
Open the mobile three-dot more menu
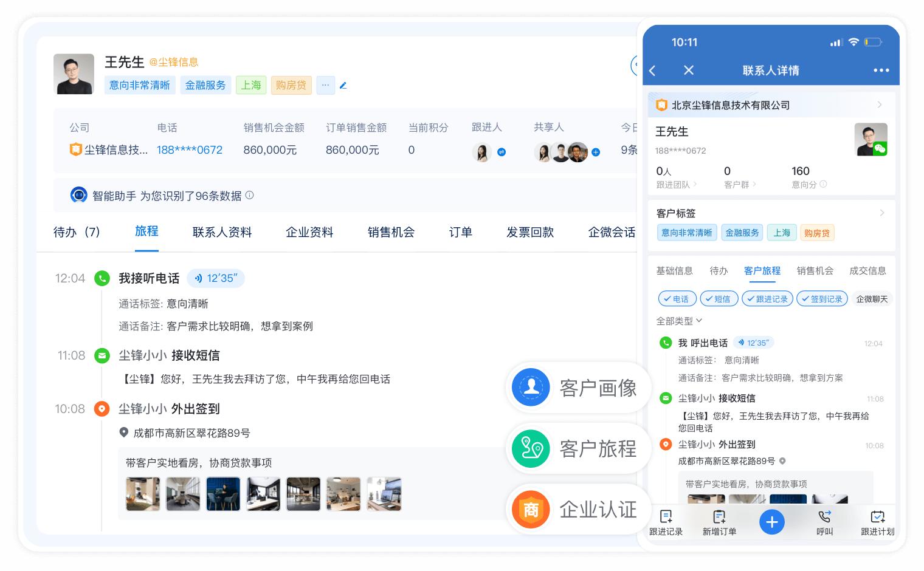(x=881, y=70)
